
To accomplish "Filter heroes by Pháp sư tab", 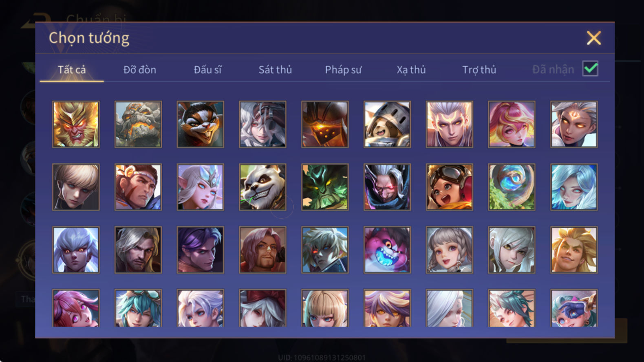I will coord(343,70).
